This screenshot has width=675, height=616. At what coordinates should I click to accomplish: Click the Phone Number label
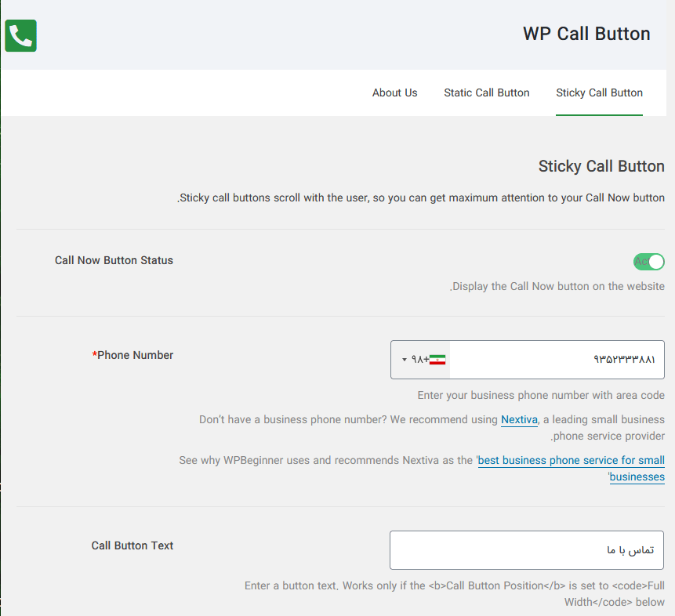tap(132, 355)
